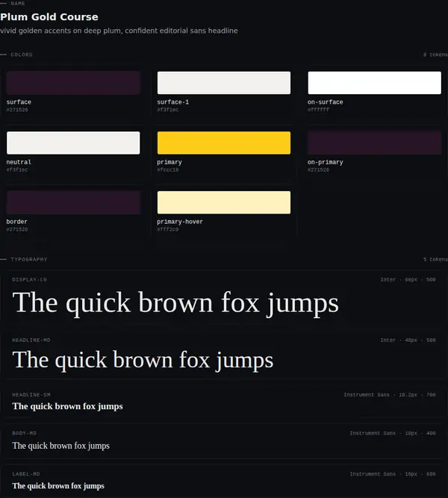Choose the neutral color swatch
Viewport: 448px width, 498px height.
[x=73, y=143]
